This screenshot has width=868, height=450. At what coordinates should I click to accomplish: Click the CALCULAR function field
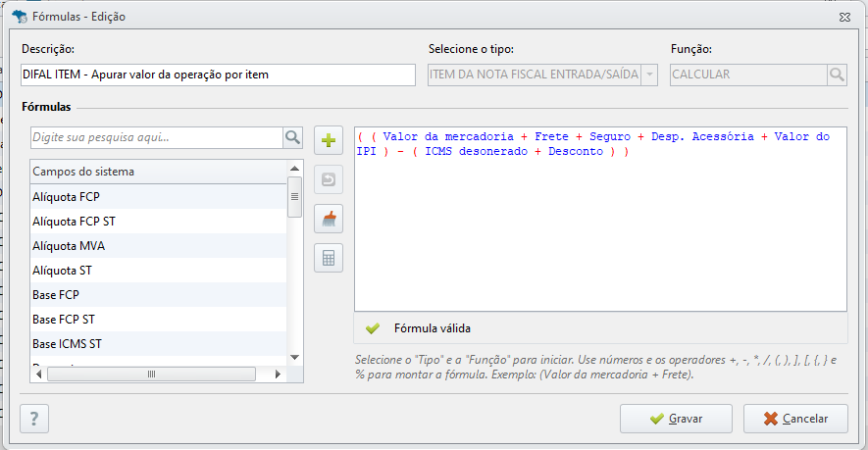[749, 75]
